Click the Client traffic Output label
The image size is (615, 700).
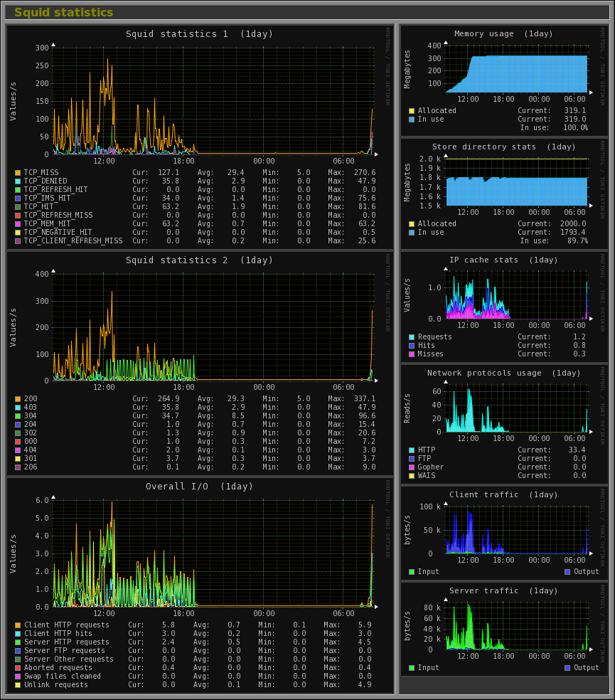tap(587, 572)
